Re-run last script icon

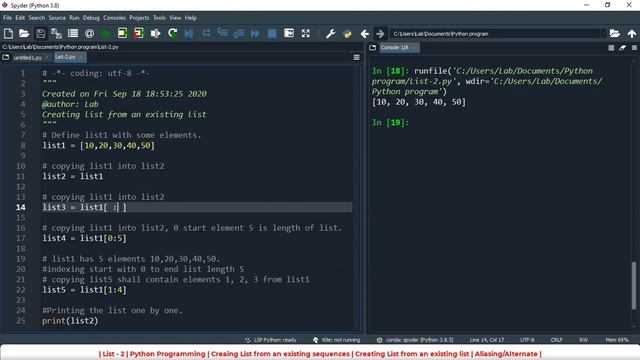pos(173,33)
